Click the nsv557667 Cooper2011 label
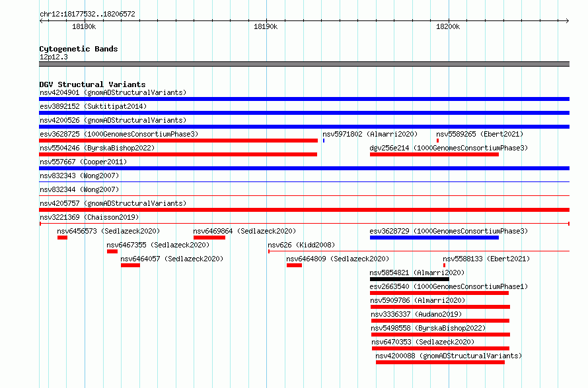Viewport: 588px width, 388px height. tap(83, 162)
